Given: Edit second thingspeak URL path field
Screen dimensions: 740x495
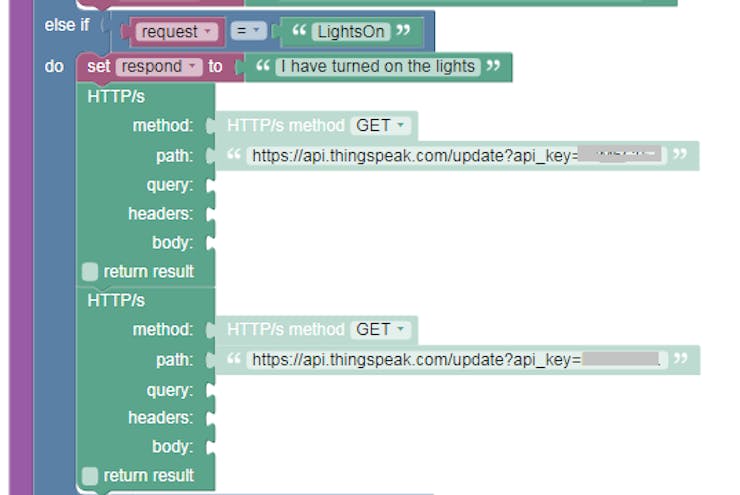Looking at the screenshot, I should pos(457,360).
